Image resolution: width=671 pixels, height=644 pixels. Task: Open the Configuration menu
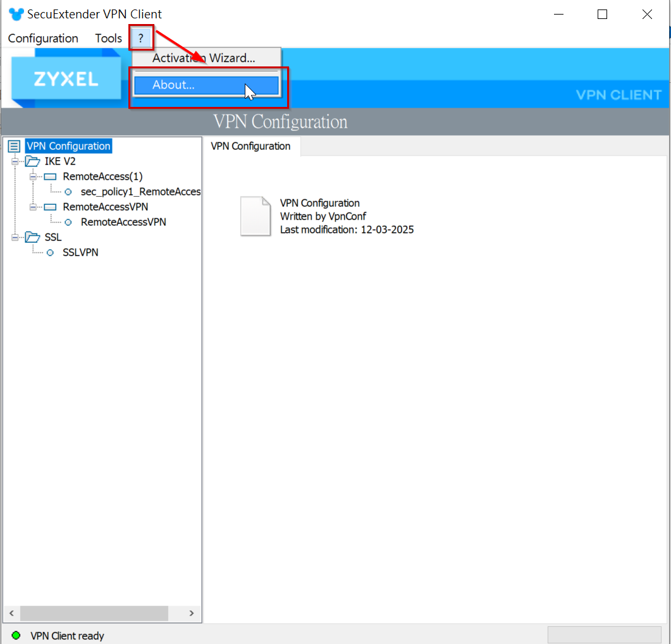coord(43,39)
